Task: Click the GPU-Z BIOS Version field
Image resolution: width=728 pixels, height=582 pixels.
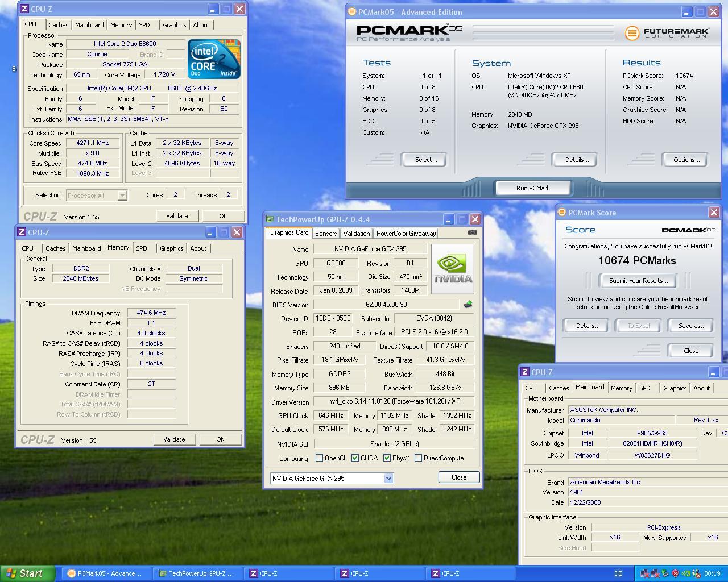Action: click(x=386, y=305)
